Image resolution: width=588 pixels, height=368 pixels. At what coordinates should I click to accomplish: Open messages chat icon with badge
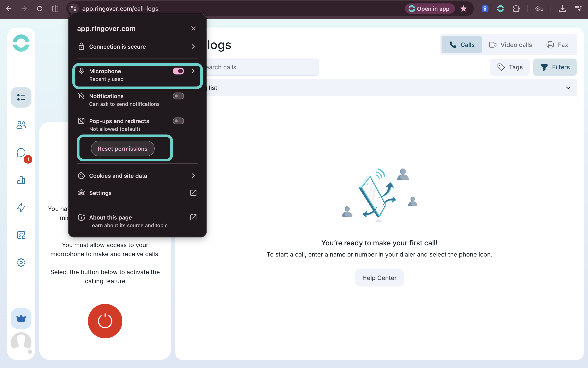21,153
